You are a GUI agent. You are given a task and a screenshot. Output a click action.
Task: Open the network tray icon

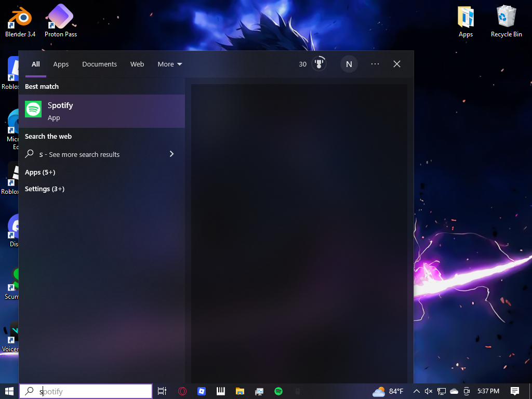[442, 391]
